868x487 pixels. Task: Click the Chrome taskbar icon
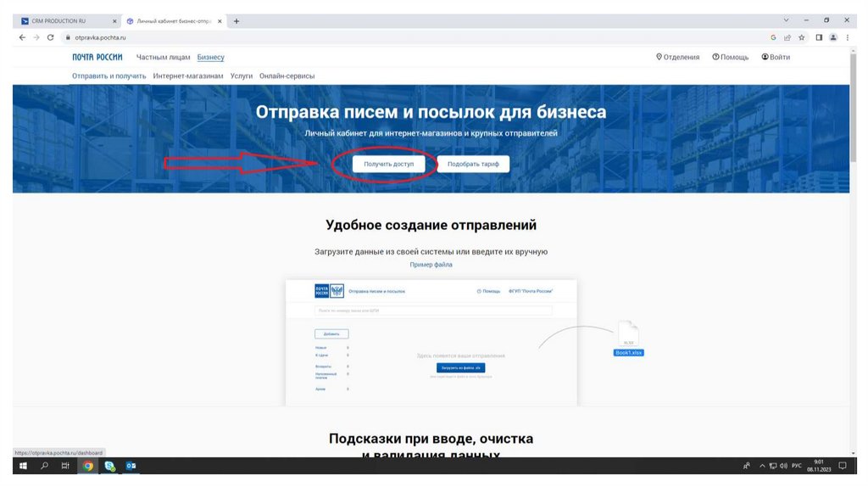click(x=87, y=466)
